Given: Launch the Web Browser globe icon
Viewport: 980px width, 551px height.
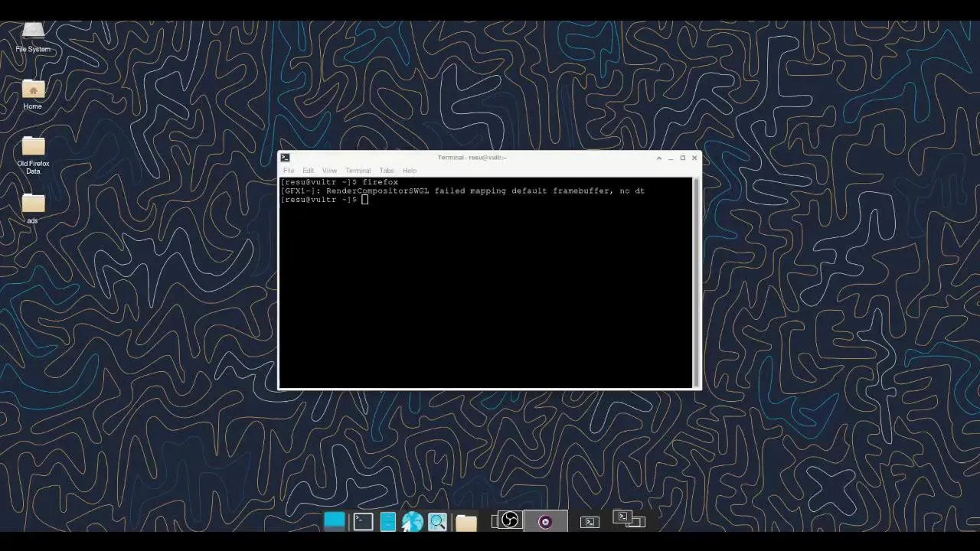Looking at the screenshot, I should click(413, 522).
